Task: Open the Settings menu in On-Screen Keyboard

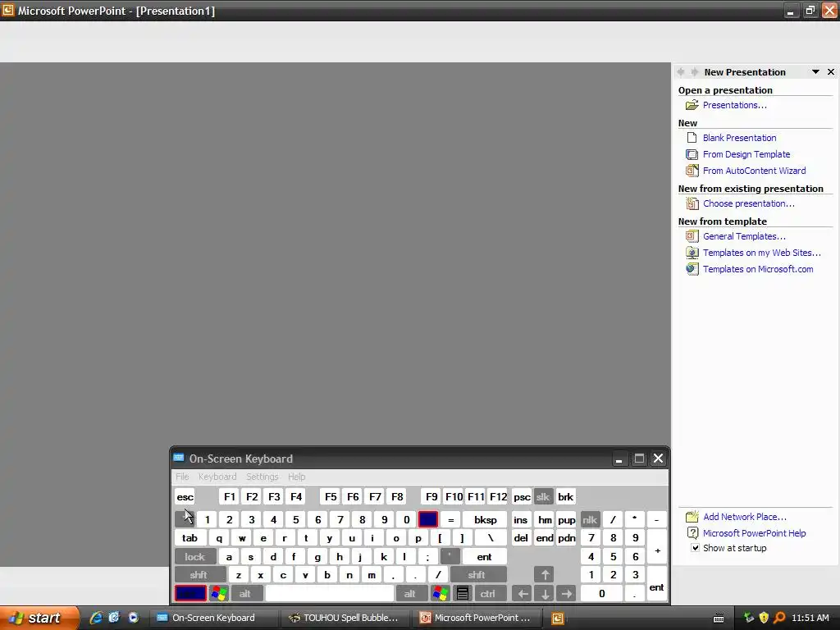Action: (x=262, y=477)
